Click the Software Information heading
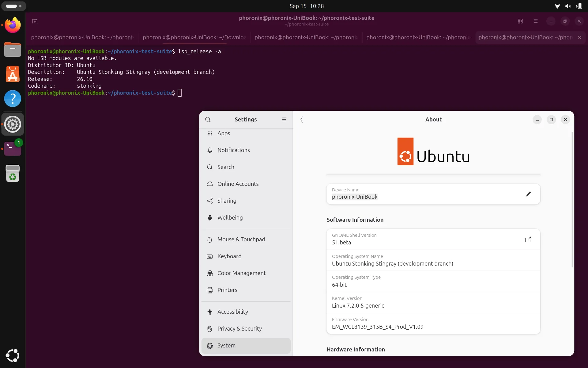Screen dimensions: 588x368 coord(355,220)
